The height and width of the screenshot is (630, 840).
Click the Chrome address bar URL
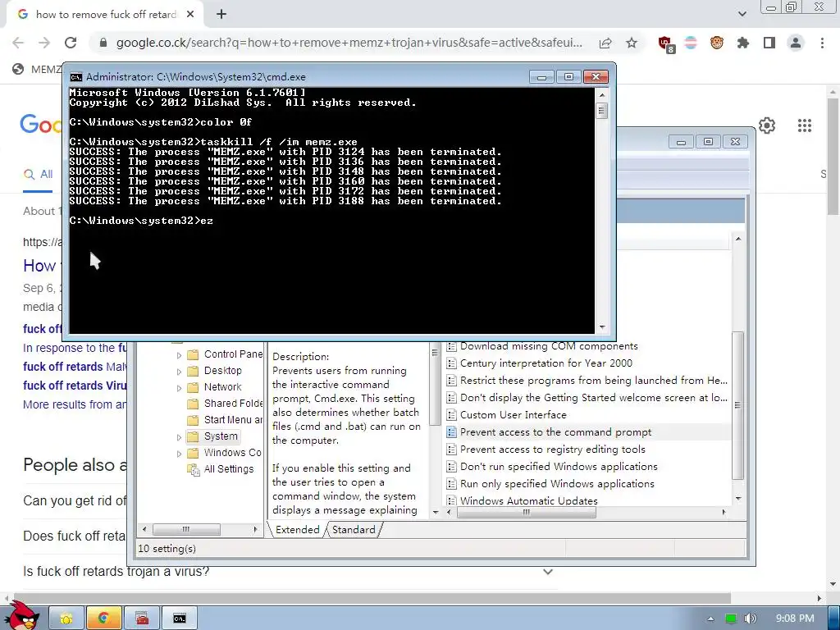click(349, 43)
